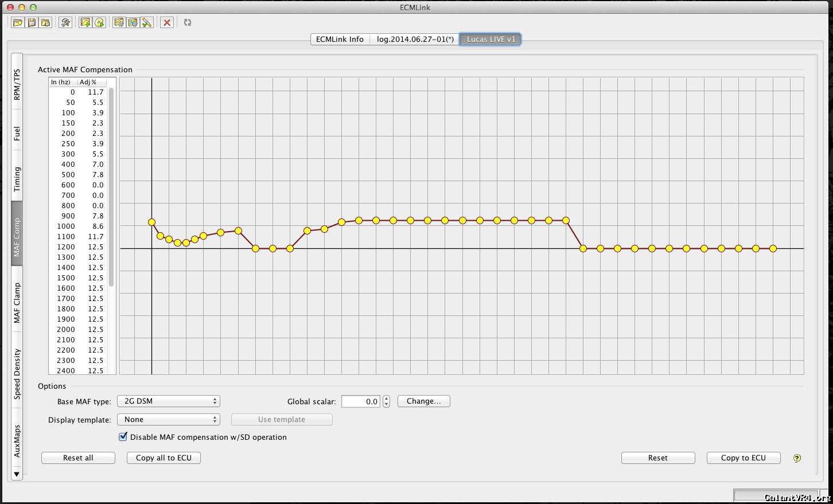
Task: Click the save floppy disk icon
Action: 32,22
